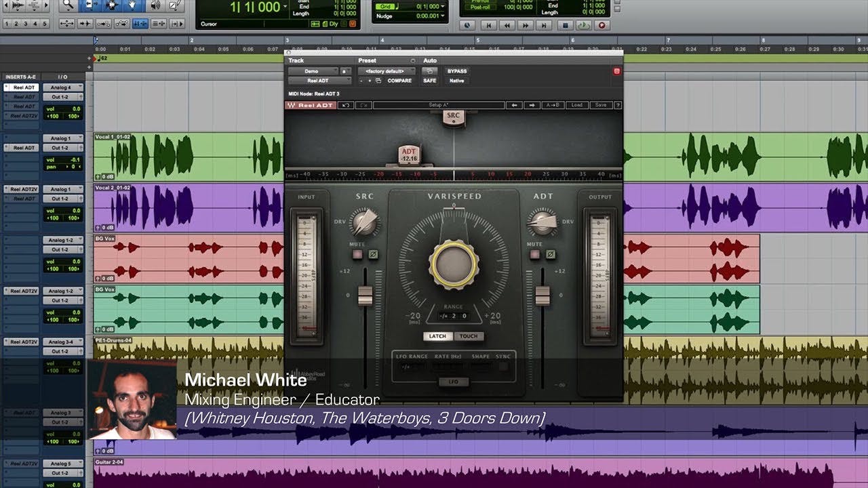Select the Grabber hand tool
Viewport: 868px width, 488px height.
pos(132,5)
